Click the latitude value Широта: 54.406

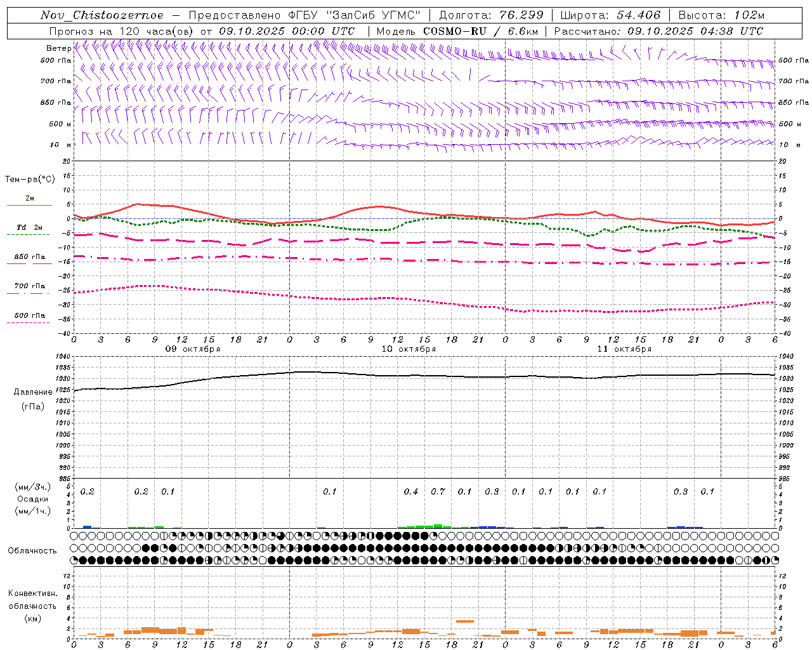[610, 15]
